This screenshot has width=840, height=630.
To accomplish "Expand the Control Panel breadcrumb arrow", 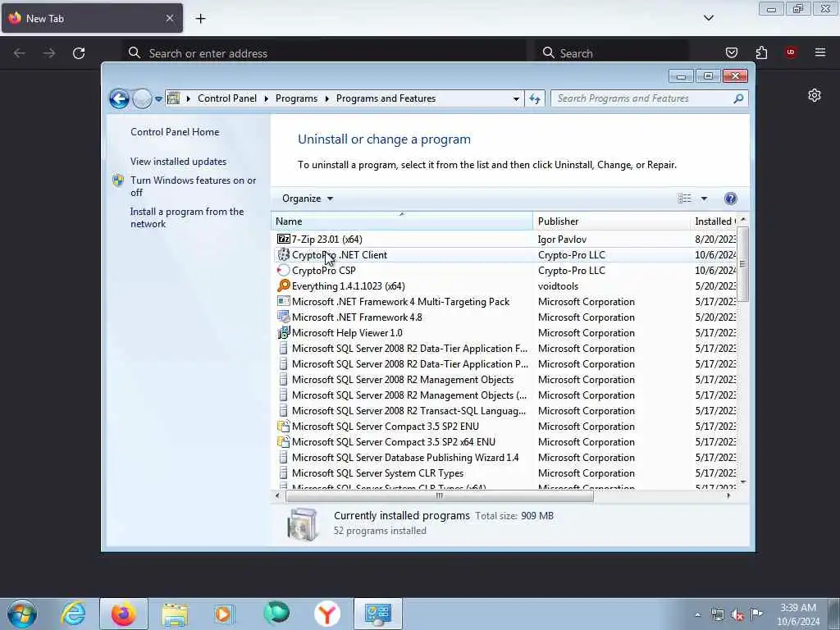I will click(x=267, y=98).
